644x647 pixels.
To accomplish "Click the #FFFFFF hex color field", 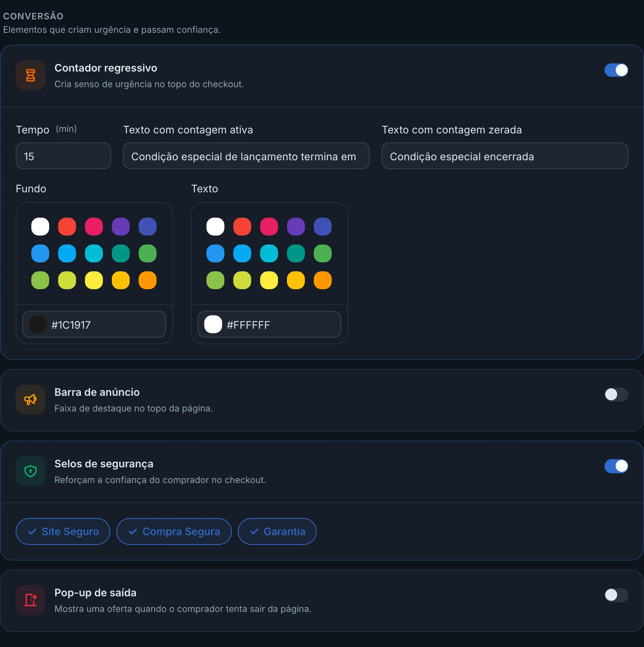I will (269, 324).
